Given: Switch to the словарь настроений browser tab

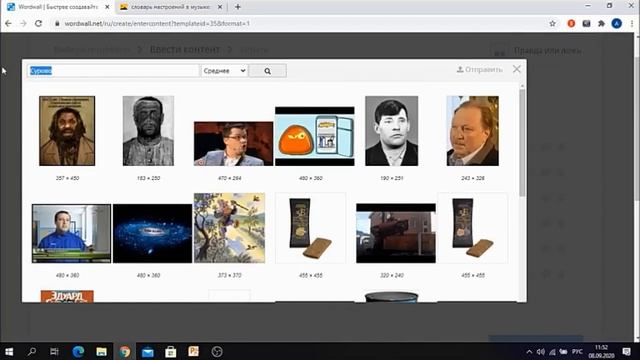Looking at the screenshot, I should tap(170, 7).
